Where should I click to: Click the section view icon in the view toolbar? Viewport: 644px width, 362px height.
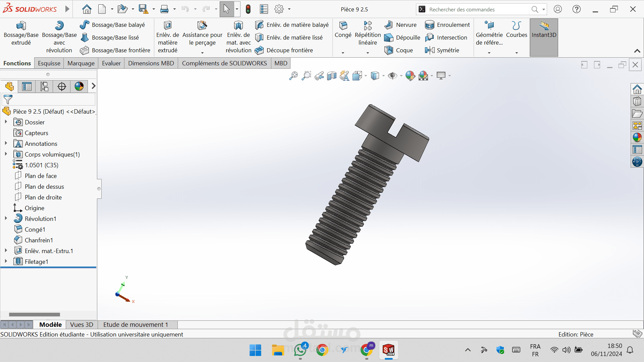tap(332, 76)
